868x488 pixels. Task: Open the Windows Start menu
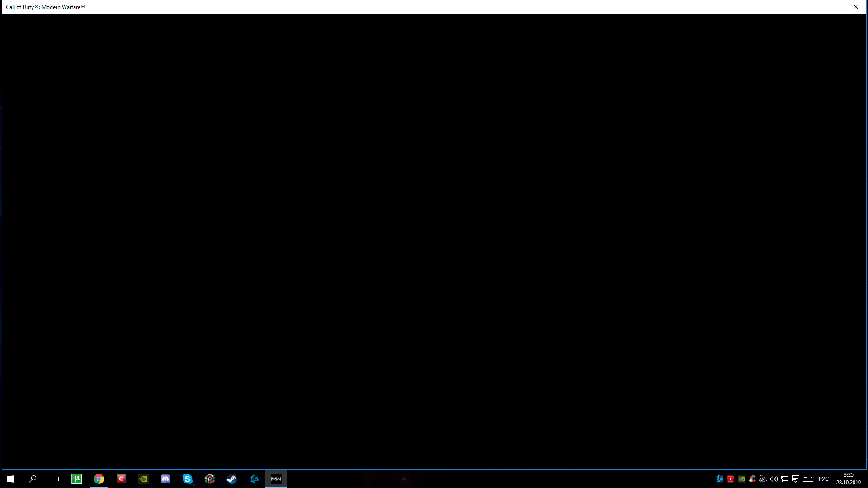pos(11,479)
